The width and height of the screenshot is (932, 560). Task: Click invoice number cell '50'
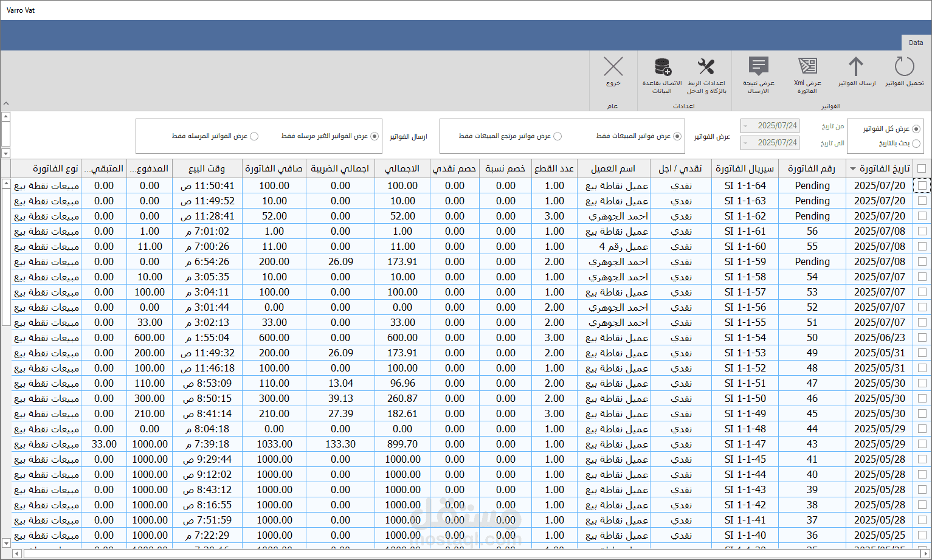(x=812, y=337)
